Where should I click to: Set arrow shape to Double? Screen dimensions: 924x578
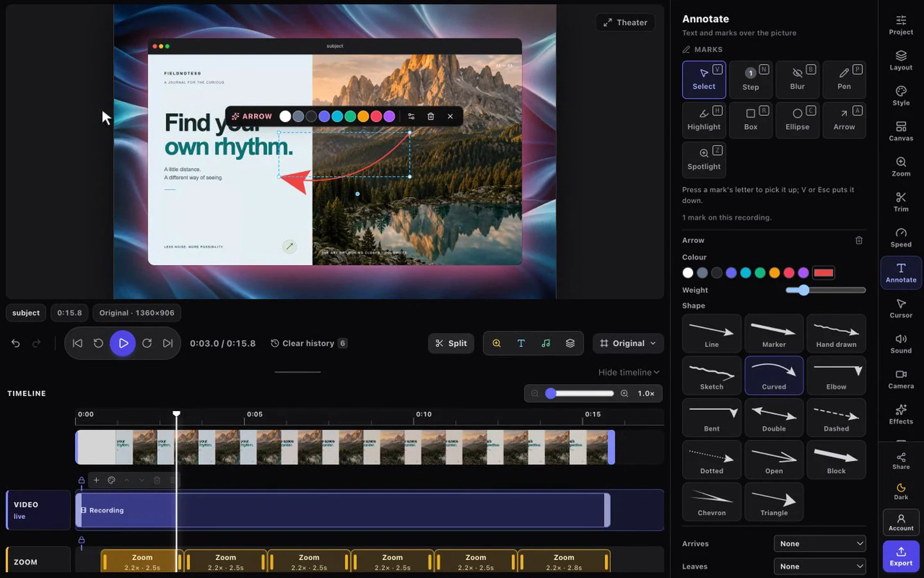[774, 417]
